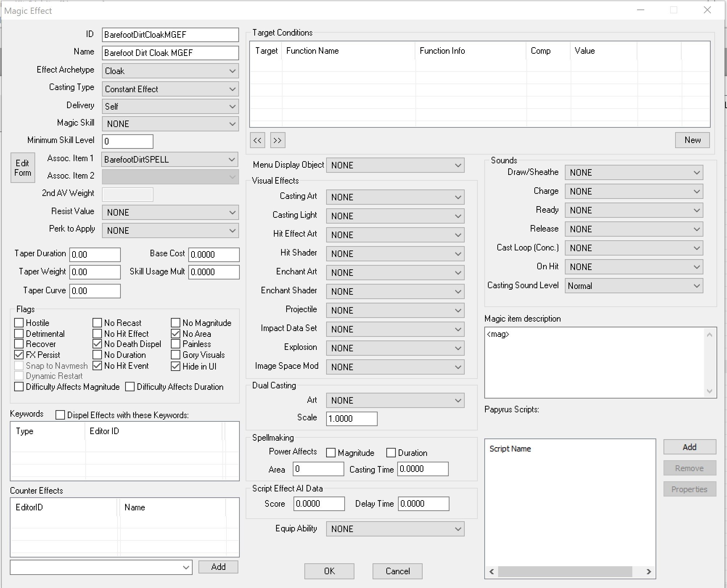
Task: Click the Editor ID keywords column header
Action: click(154, 431)
